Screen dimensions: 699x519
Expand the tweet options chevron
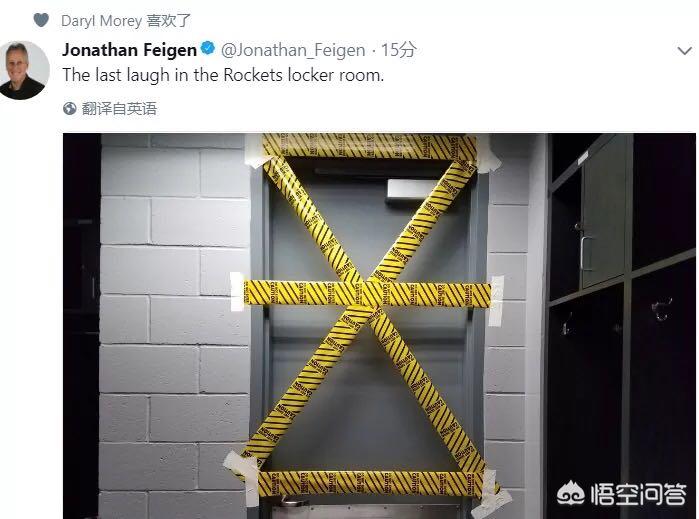click(x=684, y=51)
